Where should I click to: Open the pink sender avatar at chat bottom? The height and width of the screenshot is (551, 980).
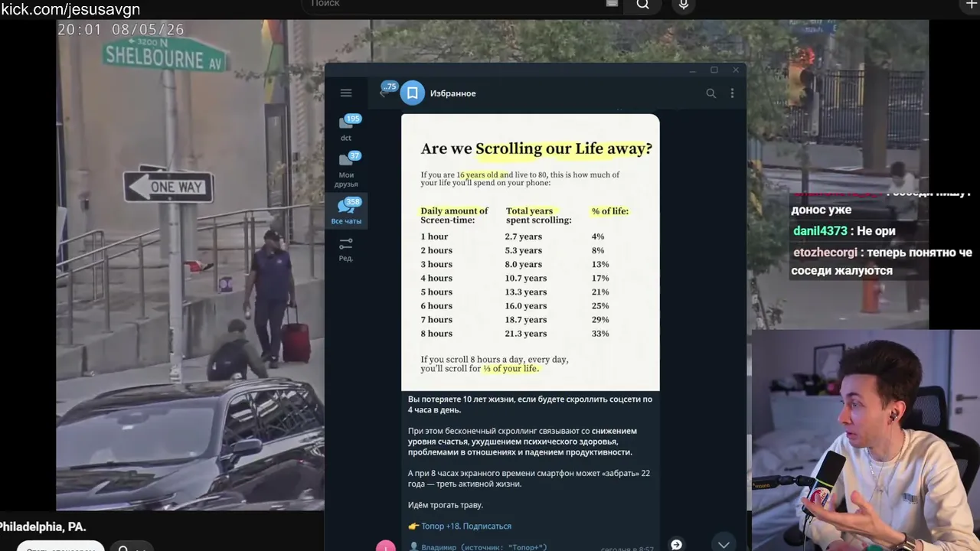tap(386, 546)
